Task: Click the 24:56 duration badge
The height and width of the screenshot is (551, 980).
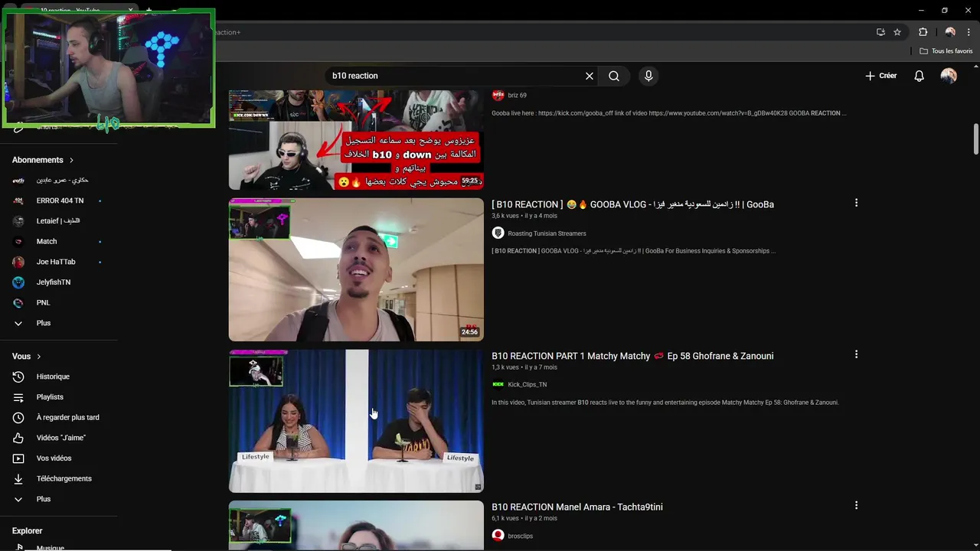Action: 469,332
